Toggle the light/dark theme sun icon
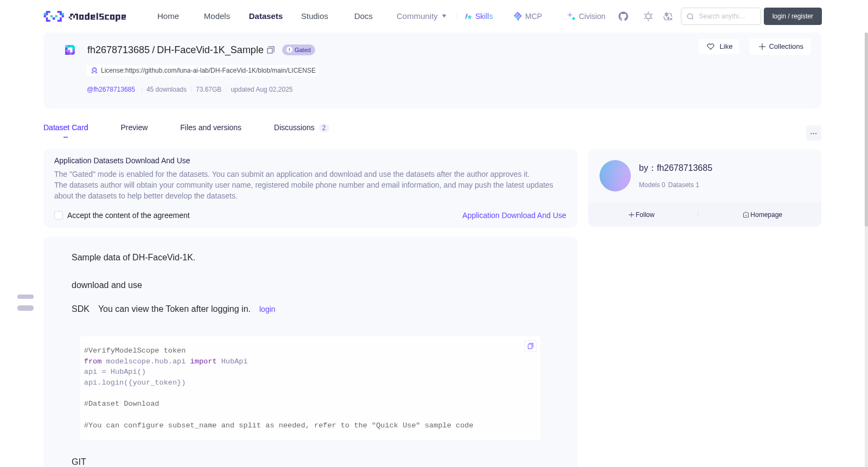 (x=648, y=16)
